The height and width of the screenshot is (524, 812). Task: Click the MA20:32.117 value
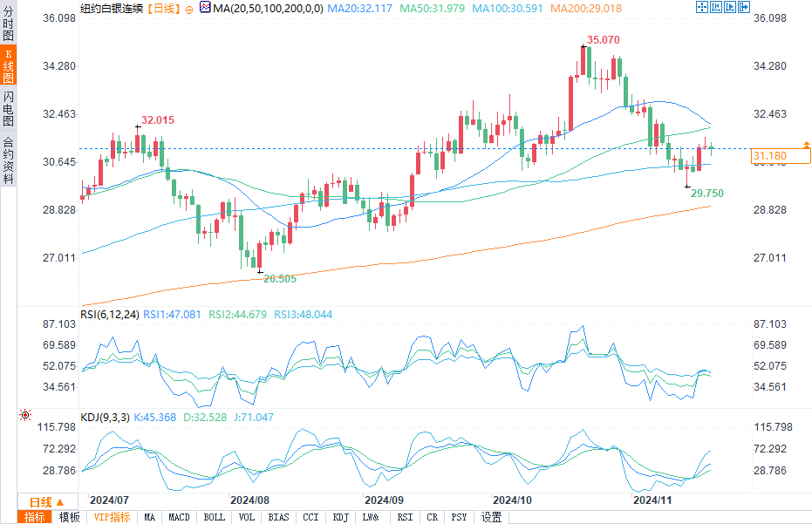tap(360, 9)
